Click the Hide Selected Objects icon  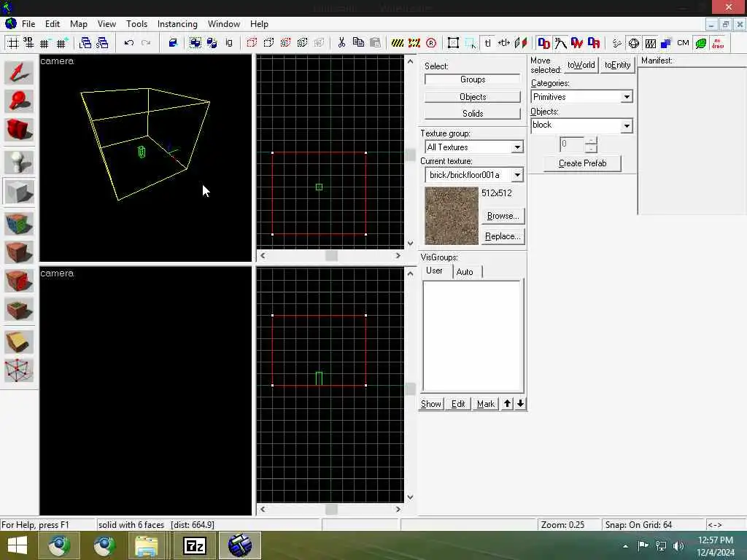coord(252,43)
